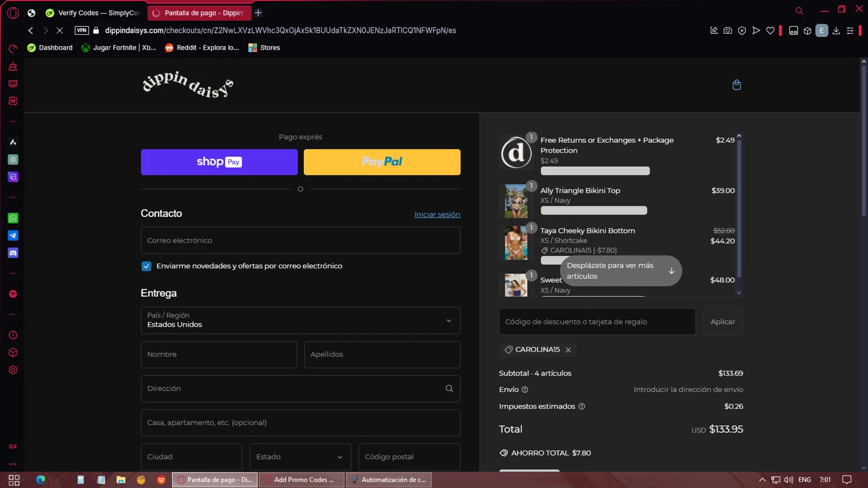
Task: Search open tabs with the magnifier icon
Action: tap(799, 11)
